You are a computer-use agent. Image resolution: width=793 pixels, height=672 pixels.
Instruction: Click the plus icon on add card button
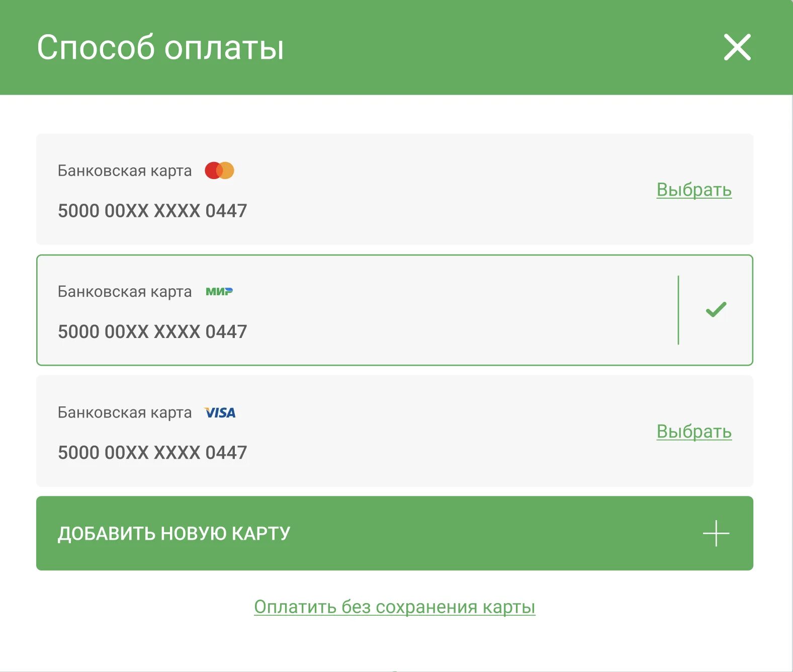[x=716, y=533]
